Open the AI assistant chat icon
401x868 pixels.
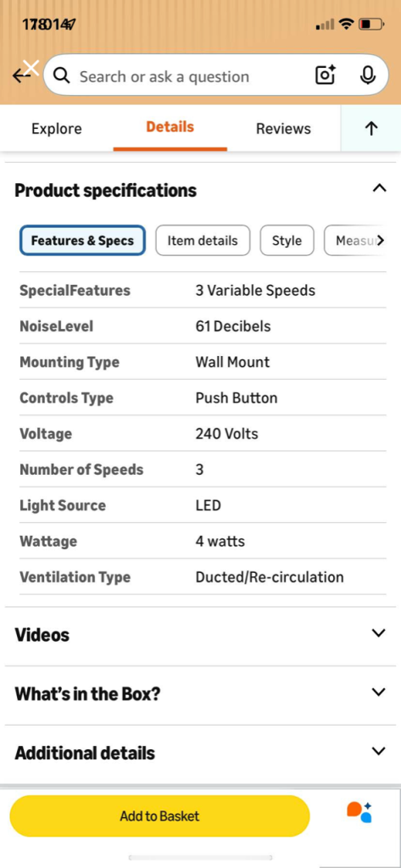point(359,812)
